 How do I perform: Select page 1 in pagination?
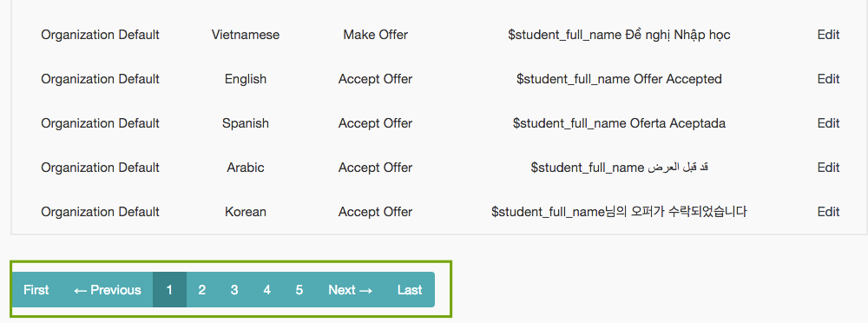point(169,290)
